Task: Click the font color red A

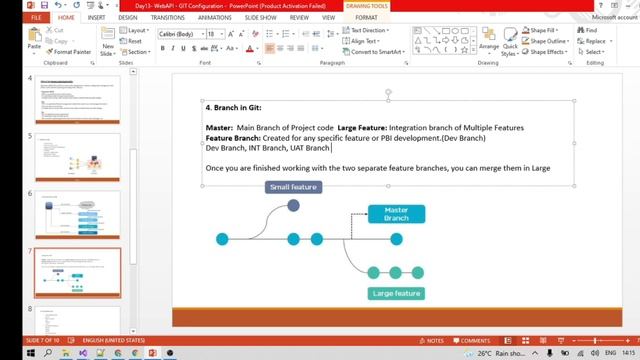Action: (x=250, y=49)
